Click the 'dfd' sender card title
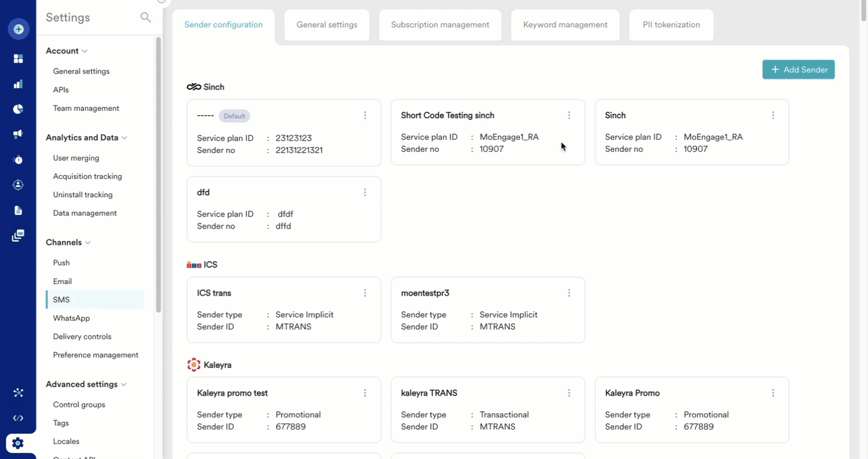Image resolution: width=868 pixels, height=459 pixels. click(x=203, y=192)
